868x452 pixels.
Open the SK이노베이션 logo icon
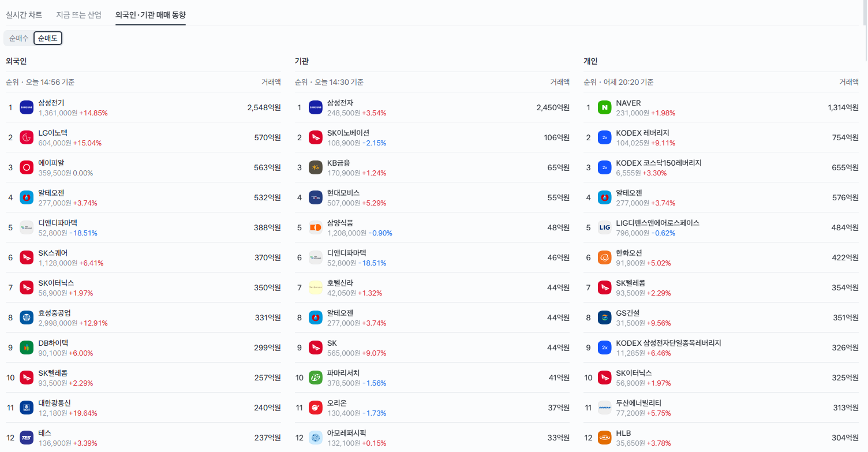[316, 137]
